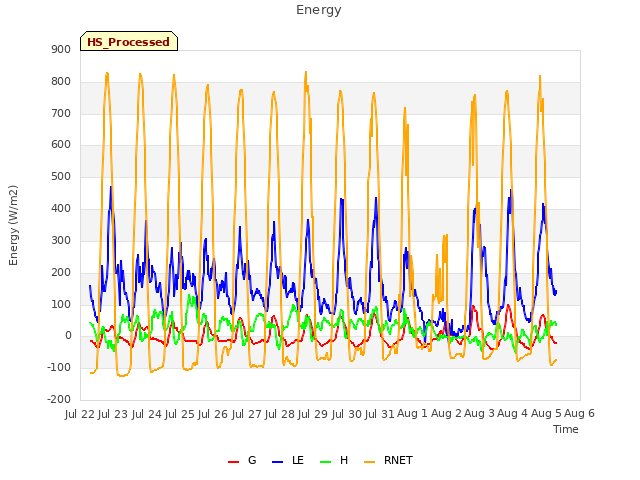Click the orange RNET legend swatch
The height and width of the screenshot is (480, 640).
pyautogui.click(x=369, y=462)
